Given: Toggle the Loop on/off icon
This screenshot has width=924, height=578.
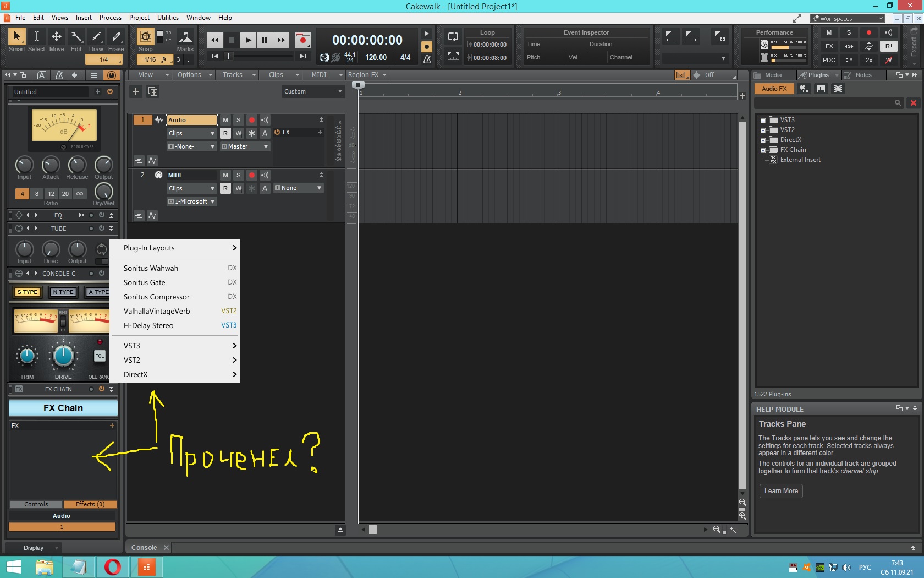Looking at the screenshot, I should [x=453, y=36].
